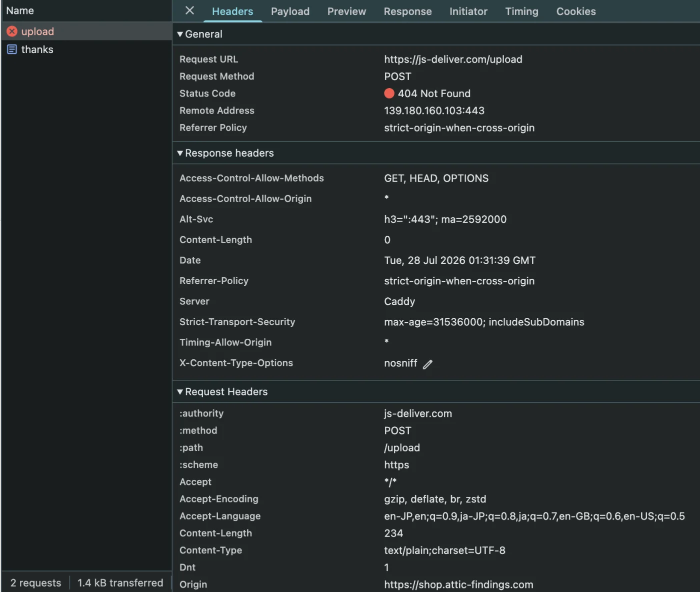Click the Accept-Language value starting en-JP
Viewport: 700px width, 592px height.
(534, 516)
